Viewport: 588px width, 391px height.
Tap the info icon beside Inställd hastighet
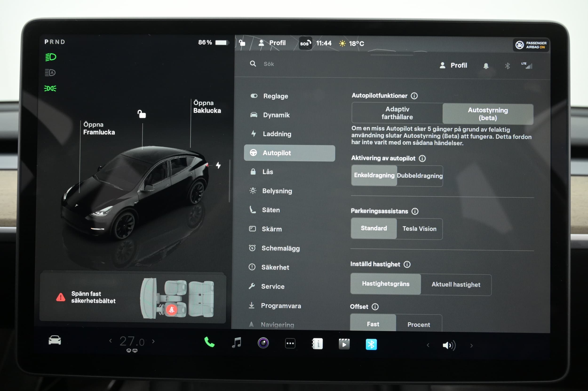[407, 264]
